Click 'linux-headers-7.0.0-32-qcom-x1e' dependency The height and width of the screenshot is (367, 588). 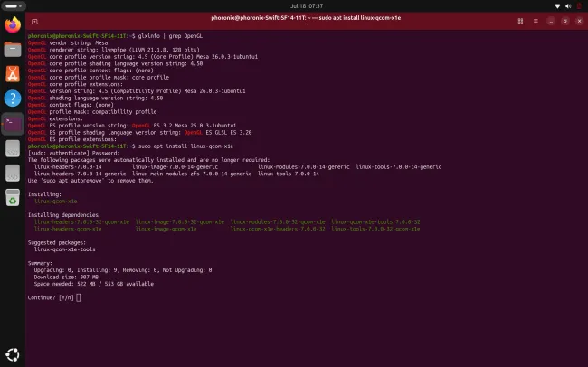click(81, 222)
